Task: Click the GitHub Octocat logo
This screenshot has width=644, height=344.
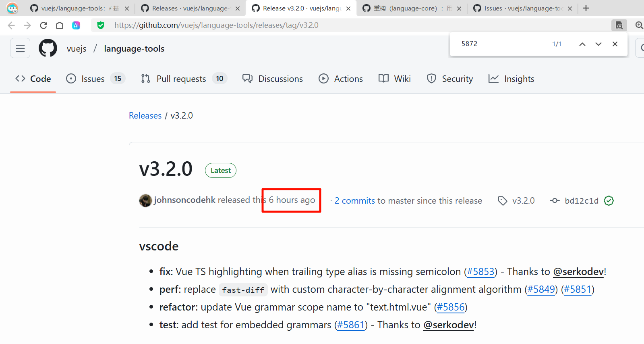Action: [48, 48]
